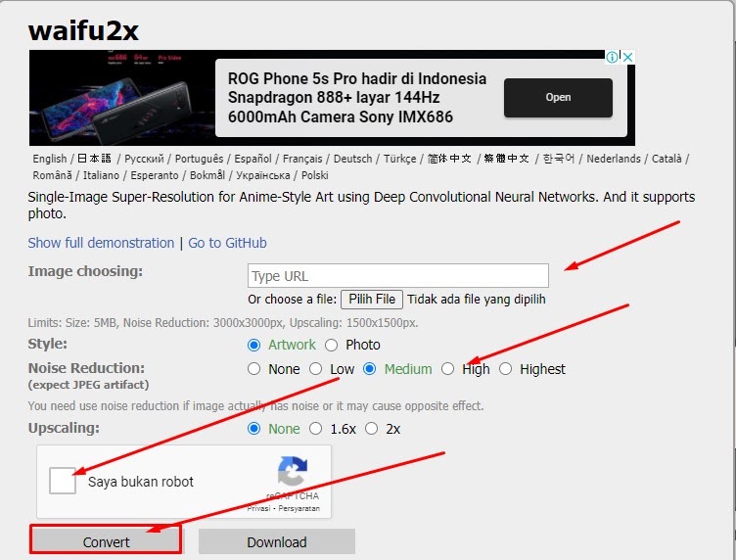Switch language to Türkçe
Viewport: 736px width, 560px height.
[x=400, y=159]
